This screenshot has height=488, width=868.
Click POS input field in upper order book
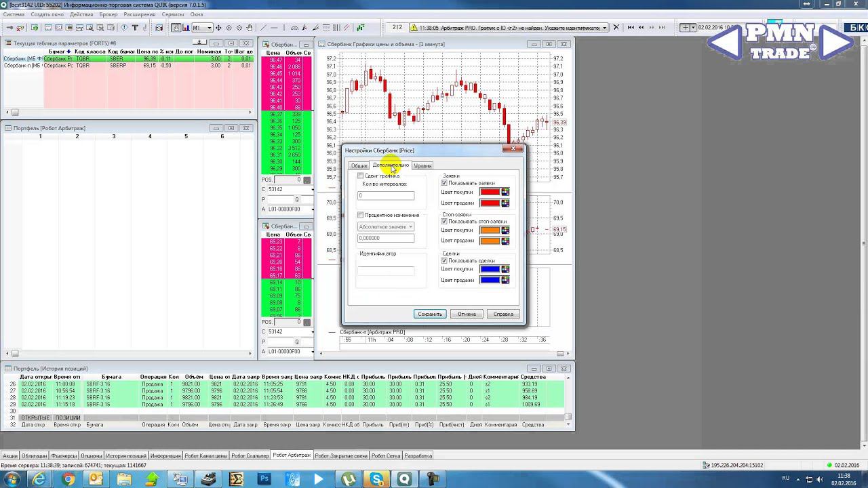click(x=288, y=180)
